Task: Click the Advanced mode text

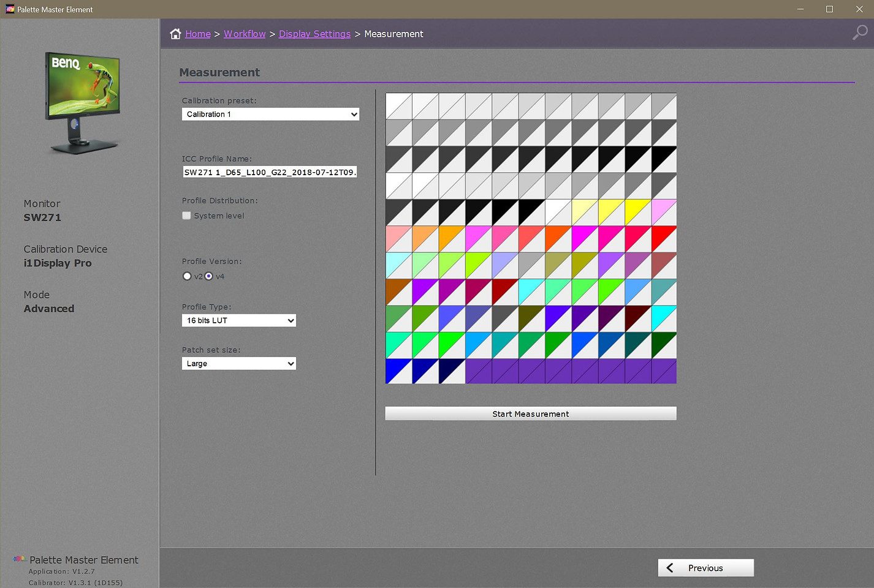Action: coord(49,309)
